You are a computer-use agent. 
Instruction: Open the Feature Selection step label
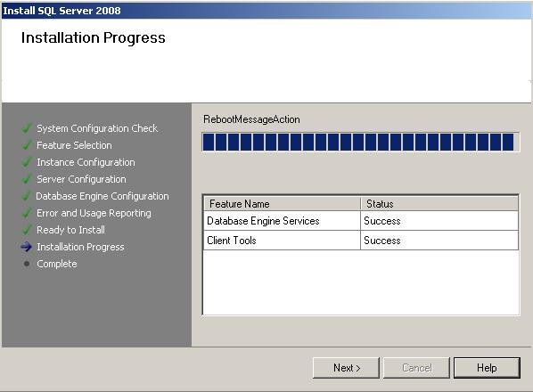click(74, 145)
